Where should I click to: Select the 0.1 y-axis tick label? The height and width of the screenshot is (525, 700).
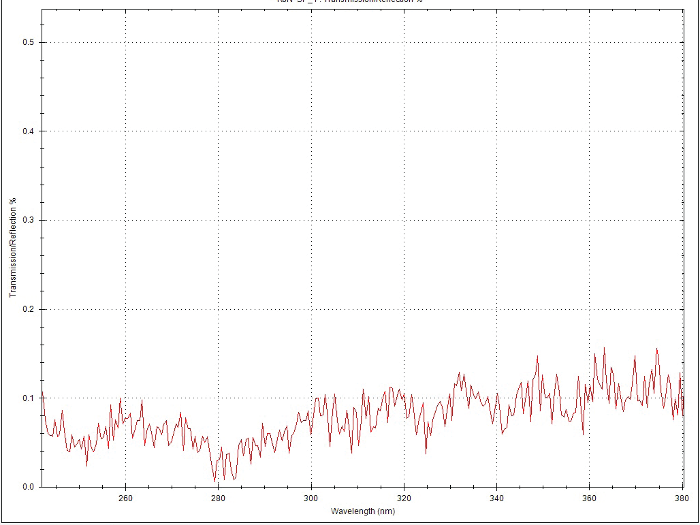pyautogui.click(x=29, y=398)
